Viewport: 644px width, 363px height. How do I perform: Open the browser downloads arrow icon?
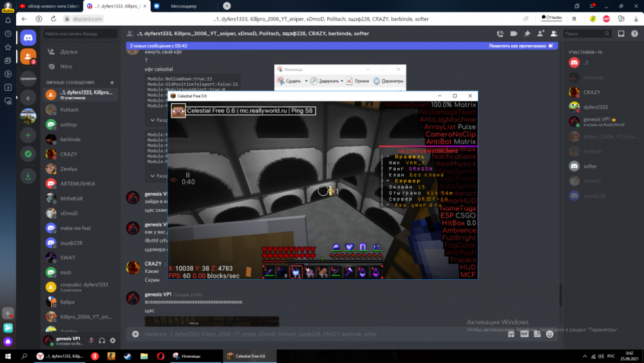point(636,19)
